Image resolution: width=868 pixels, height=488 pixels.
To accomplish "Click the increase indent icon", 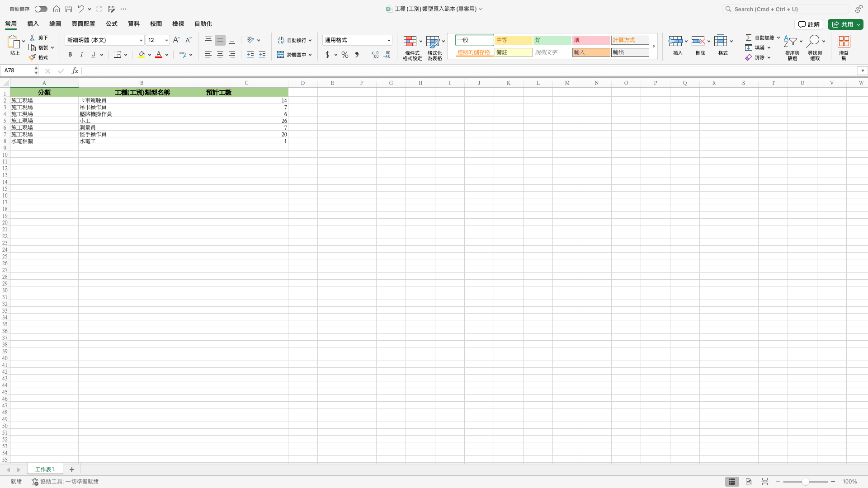I will click(262, 55).
